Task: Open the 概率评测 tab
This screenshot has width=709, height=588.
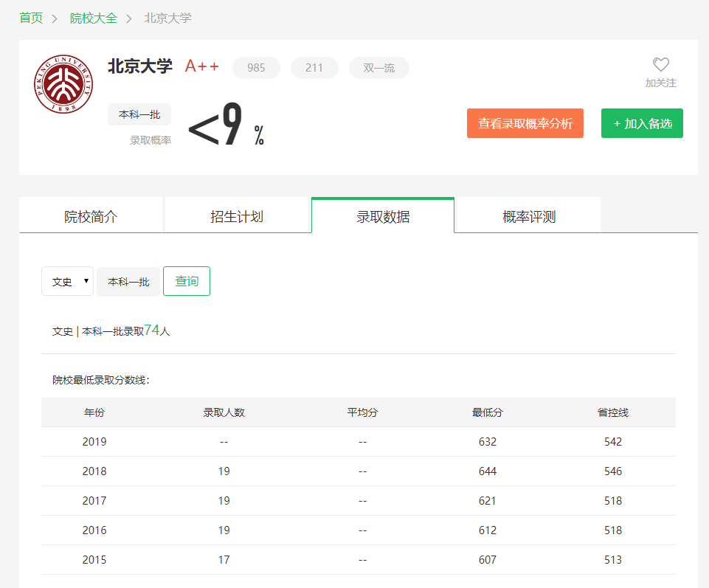Action: point(529,216)
